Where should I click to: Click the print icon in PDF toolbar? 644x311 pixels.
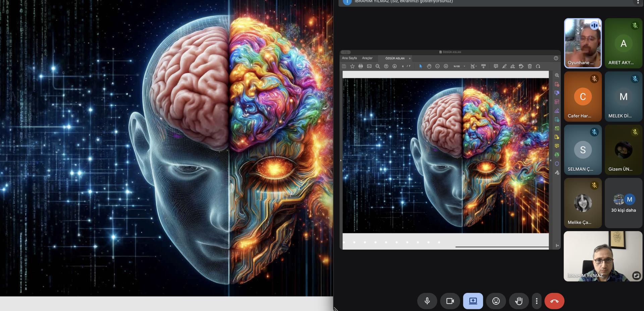(x=361, y=66)
